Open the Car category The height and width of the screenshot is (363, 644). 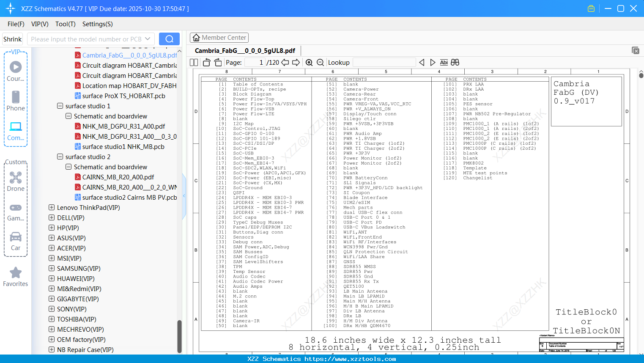point(16,241)
